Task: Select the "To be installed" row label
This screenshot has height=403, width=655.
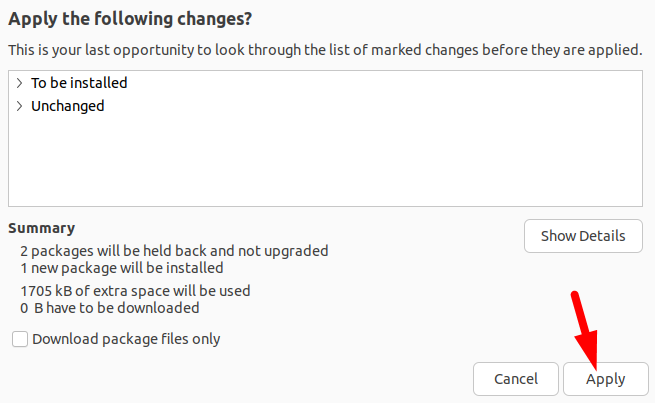Action: pos(79,83)
